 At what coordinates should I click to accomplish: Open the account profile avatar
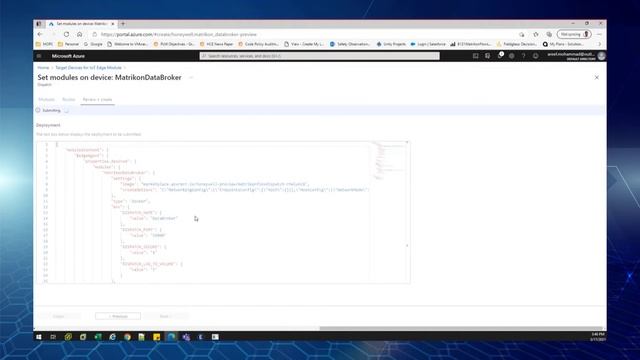pyautogui.click(x=601, y=56)
